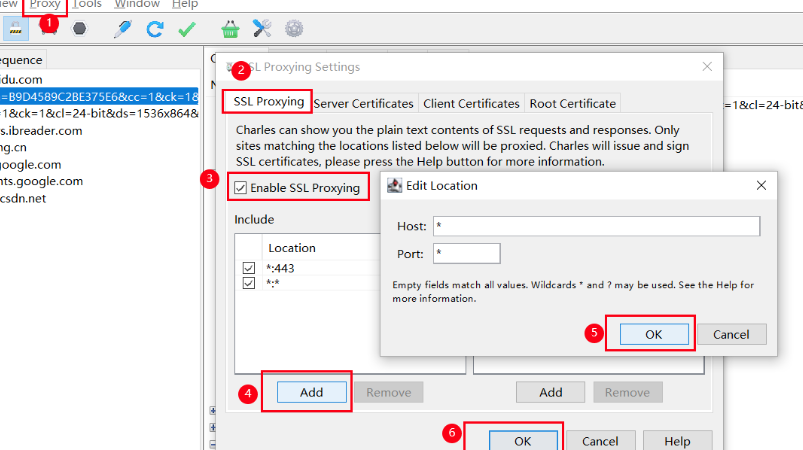Open the Help menu
The width and height of the screenshot is (803, 450).
185,4
